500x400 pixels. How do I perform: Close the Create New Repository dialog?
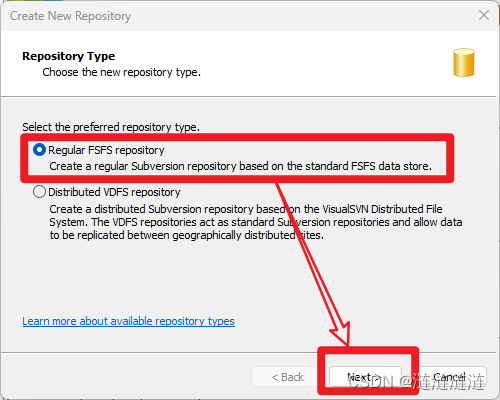point(484,15)
